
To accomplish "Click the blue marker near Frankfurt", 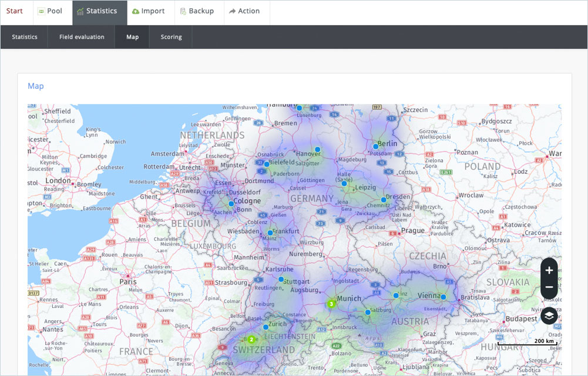I will 270,233.
